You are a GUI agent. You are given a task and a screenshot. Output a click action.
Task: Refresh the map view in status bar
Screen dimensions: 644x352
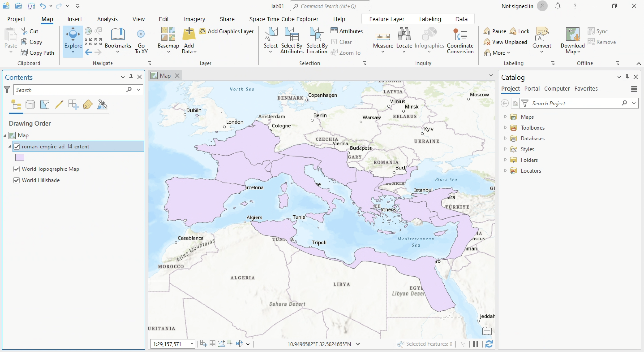pos(489,344)
